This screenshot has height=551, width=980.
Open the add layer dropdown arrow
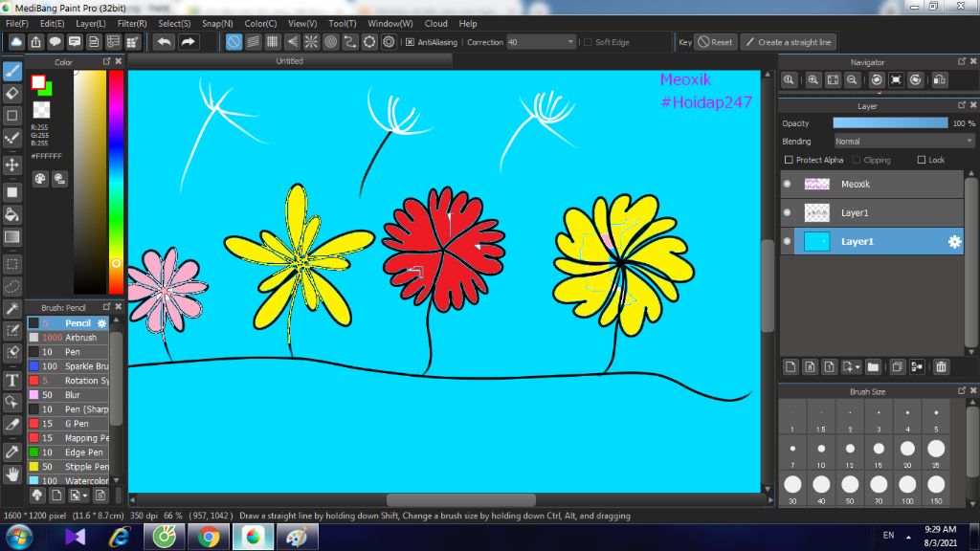pos(857,367)
